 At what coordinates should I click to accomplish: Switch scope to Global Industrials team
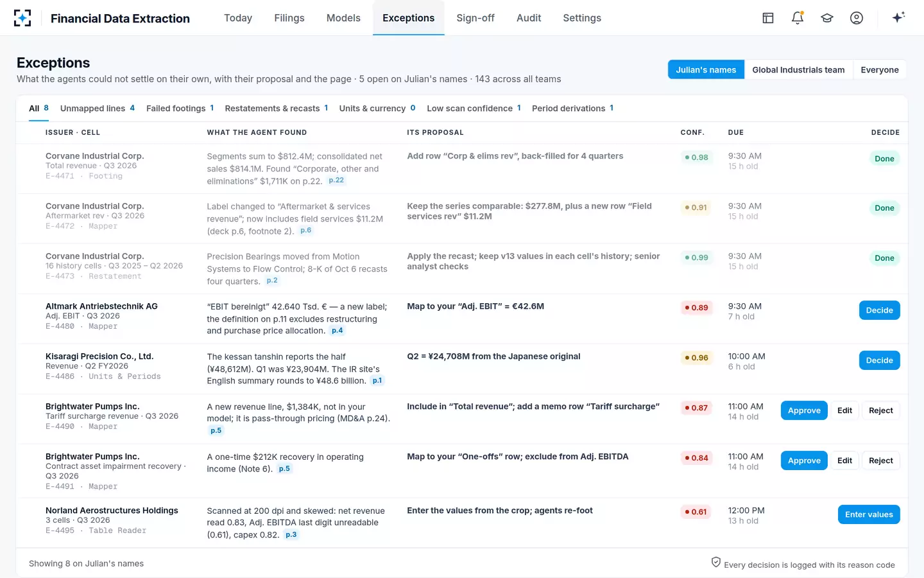pyautogui.click(x=798, y=70)
